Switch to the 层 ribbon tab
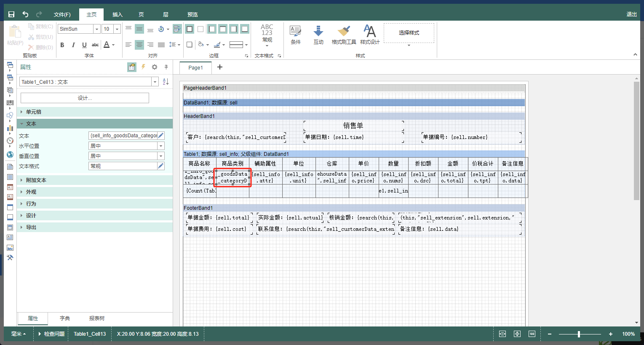The height and width of the screenshot is (345, 644). (166, 14)
